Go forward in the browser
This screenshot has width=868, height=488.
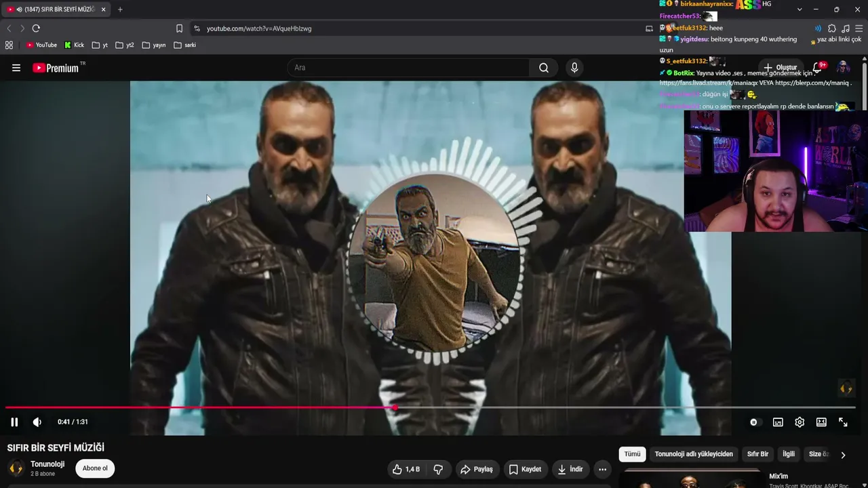coord(22,28)
